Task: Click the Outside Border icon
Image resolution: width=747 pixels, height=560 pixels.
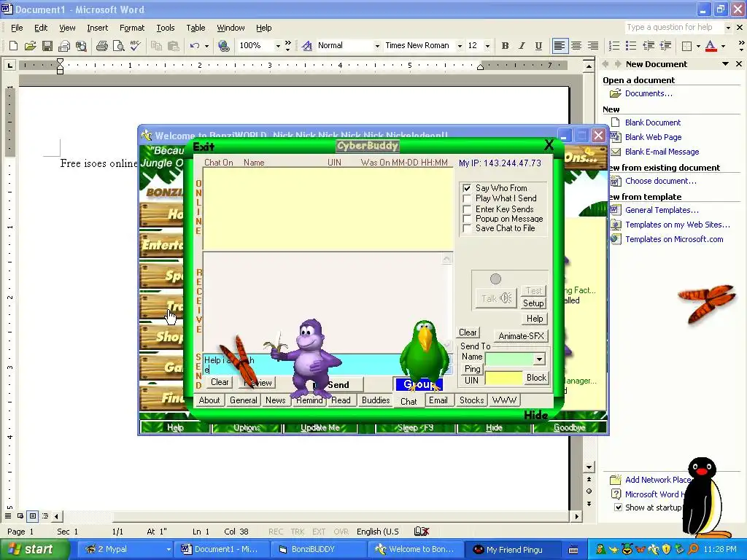Action: [687, 46]
